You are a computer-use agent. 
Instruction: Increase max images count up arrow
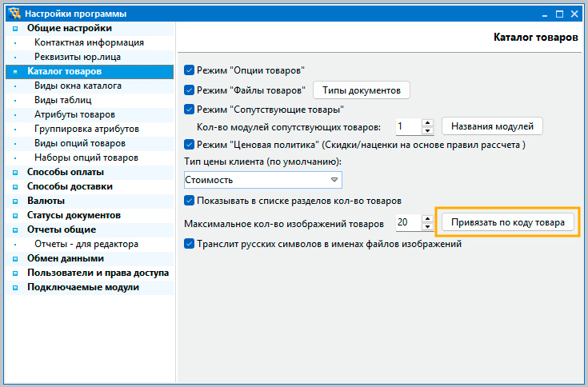(427, 218)
